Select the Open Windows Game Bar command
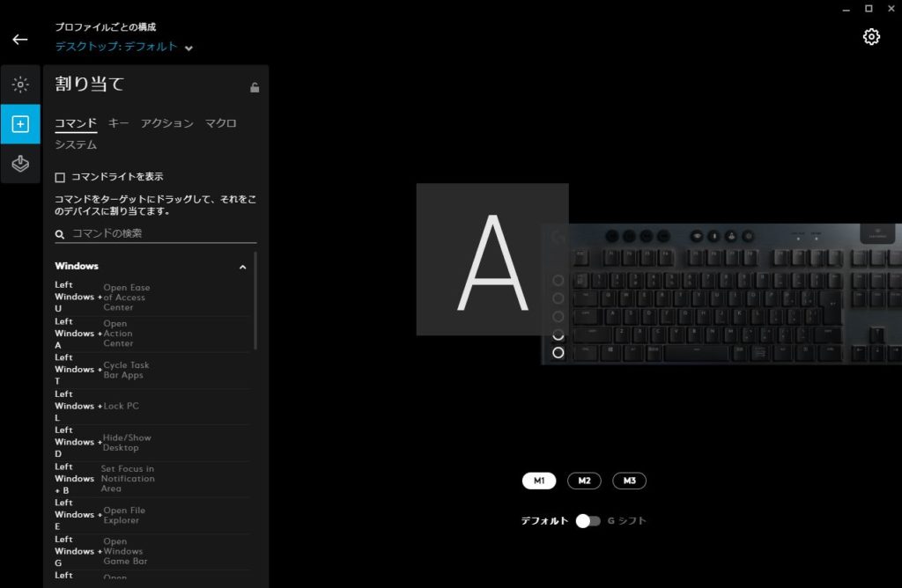 click(152, 551)
